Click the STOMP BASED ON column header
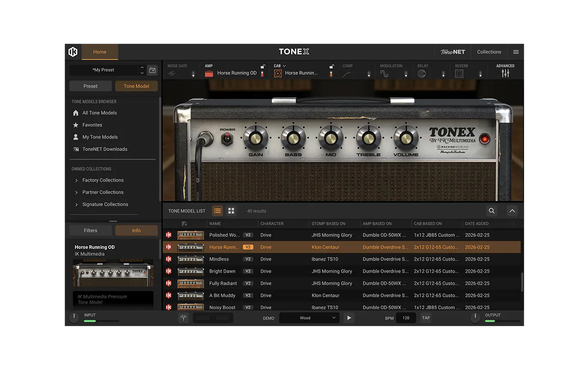This screenshot has height=369, width=588. tap(329, 224)
